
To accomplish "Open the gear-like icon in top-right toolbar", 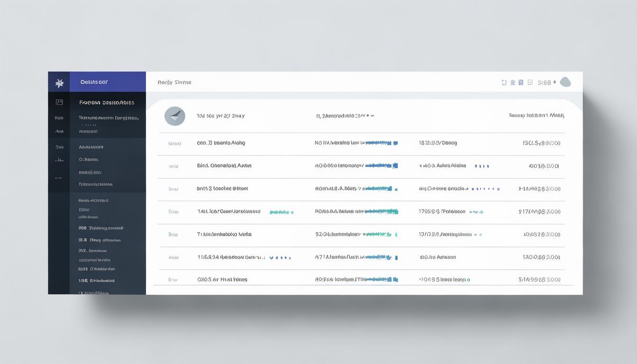I will click(x=512, y=82).
